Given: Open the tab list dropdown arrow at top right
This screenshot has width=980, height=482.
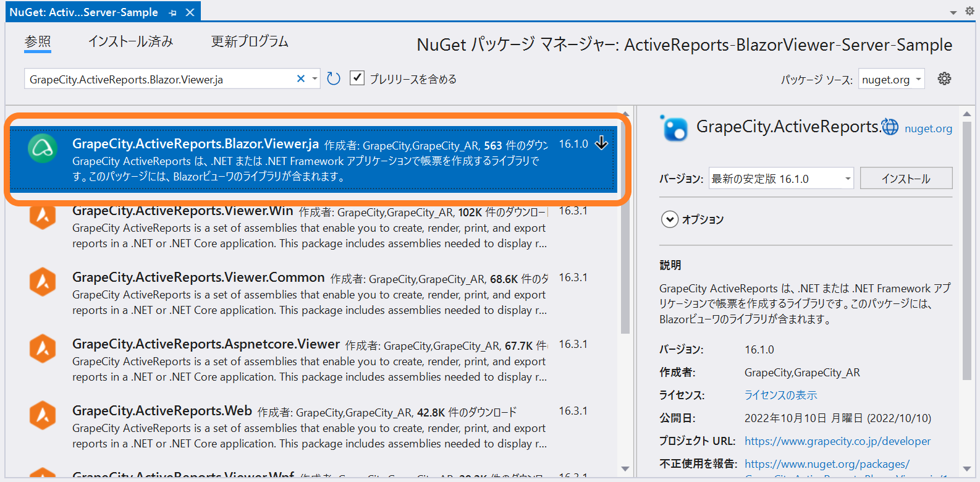Looking at the screenshot, I should (953, 12).
